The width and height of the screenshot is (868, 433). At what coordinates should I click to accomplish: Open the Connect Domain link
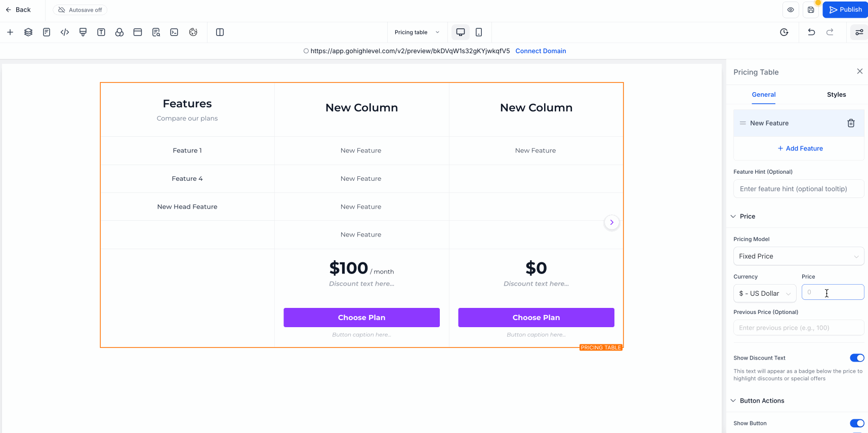541,51
